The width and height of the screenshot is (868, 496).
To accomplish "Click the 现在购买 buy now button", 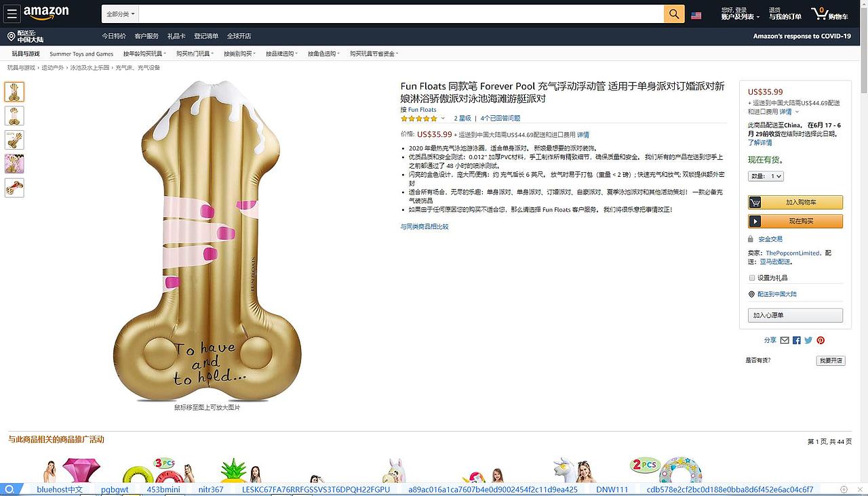I will pos(795,221).
